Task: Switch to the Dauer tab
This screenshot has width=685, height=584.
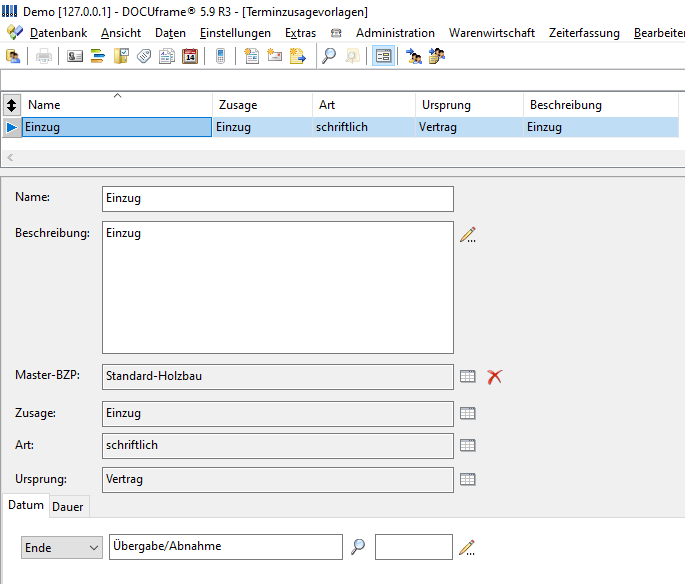Action: tap(68, 507)
